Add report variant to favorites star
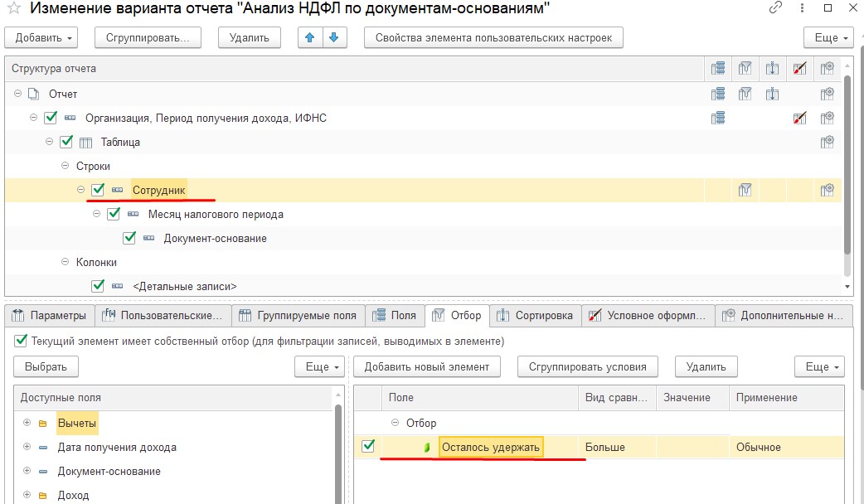The image size is (864, 504). point(14,8)
